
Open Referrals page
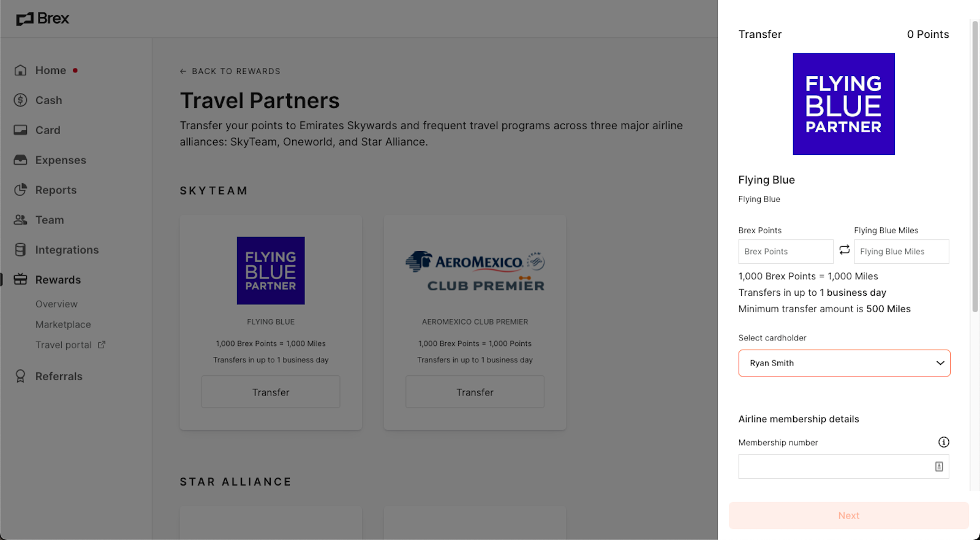(x=59, y=377)
